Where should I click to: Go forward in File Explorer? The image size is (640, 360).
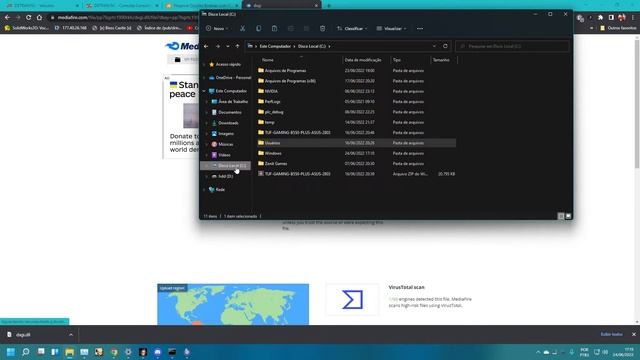coord(218,46)
